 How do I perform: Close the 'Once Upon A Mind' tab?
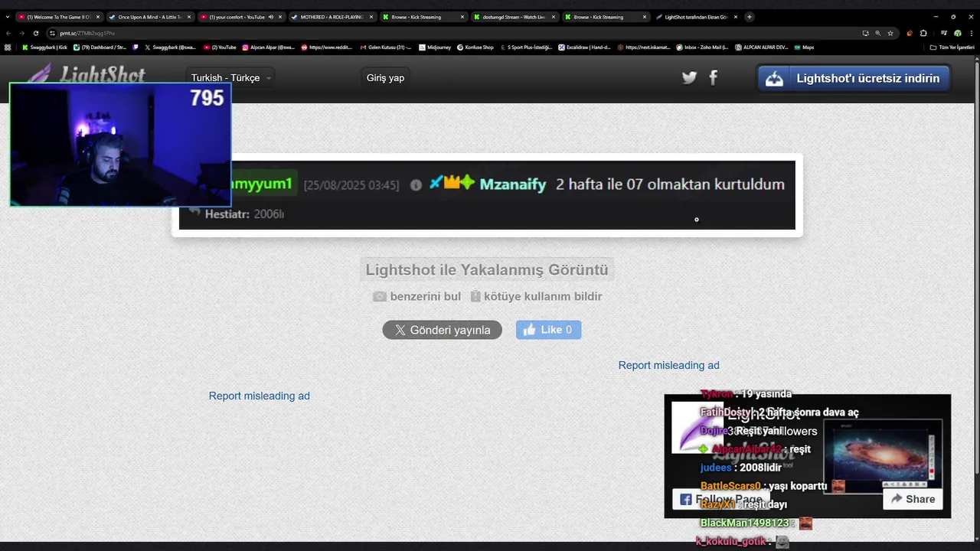coord(189,17)
